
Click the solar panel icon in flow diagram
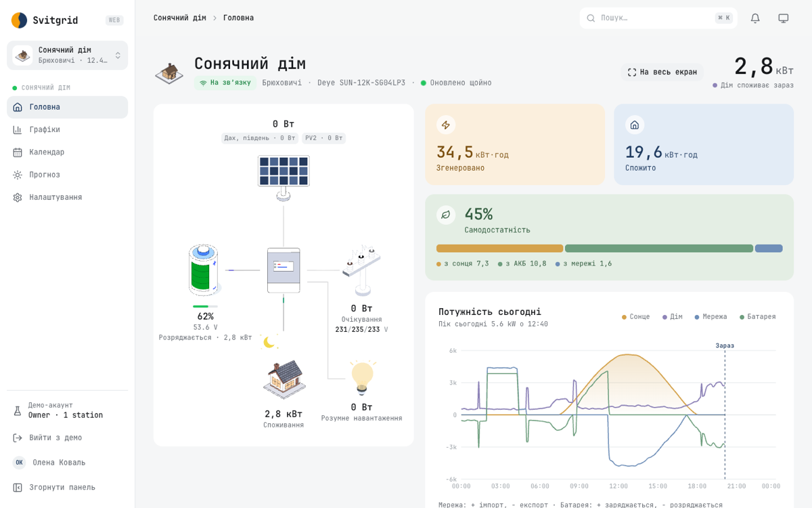click(x=284, y=177)
